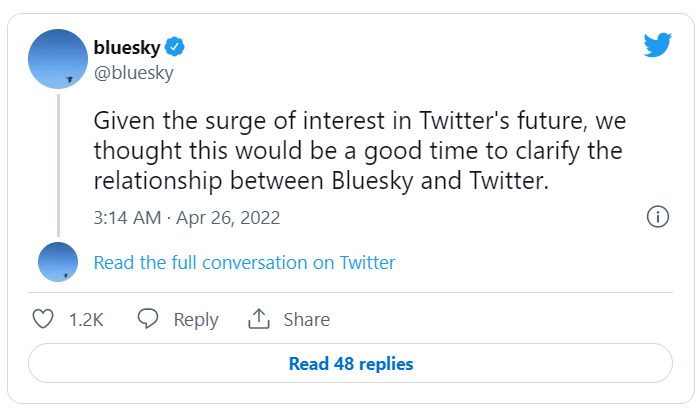The image size is (697, 411).
Task: Open the large bluesky profile avatar
Action: [58, 58]
